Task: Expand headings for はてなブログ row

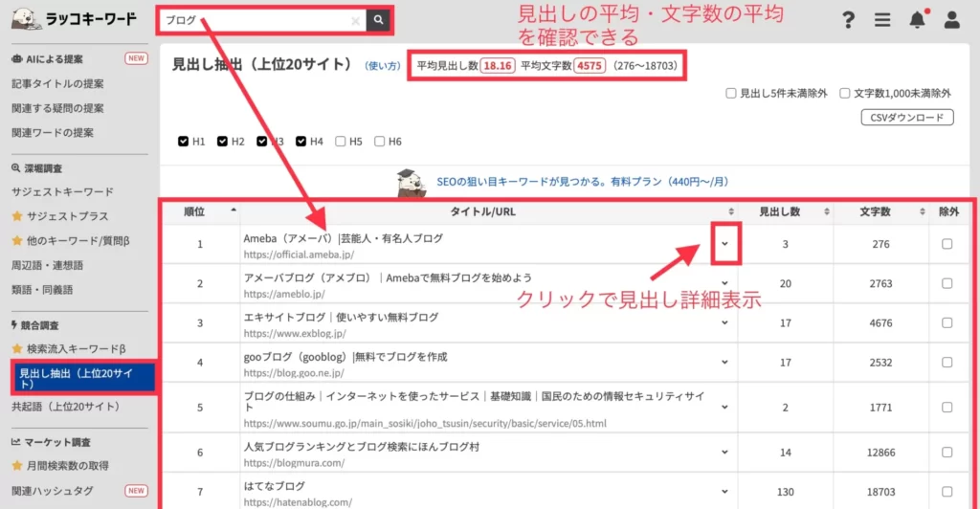Action: click(725, 492)
